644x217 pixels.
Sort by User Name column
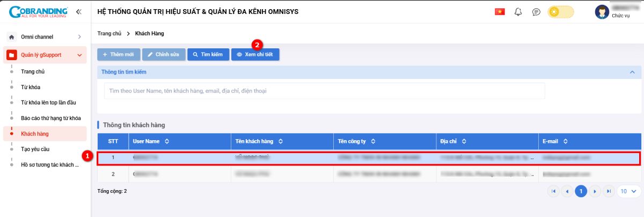(167, 141)
